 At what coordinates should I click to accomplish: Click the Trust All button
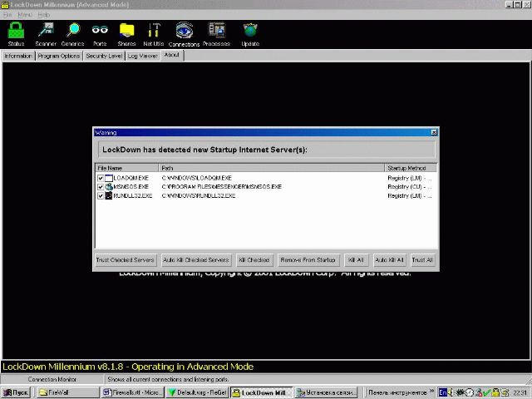(422, 260)
